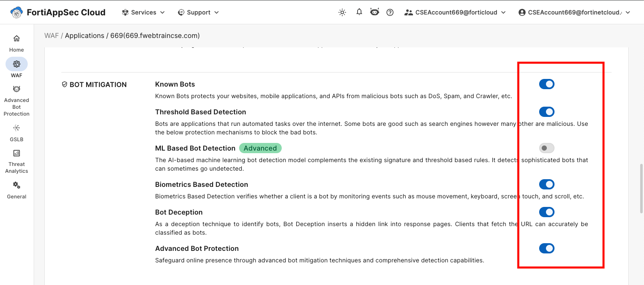Click the assistant robot icon in header
Viewport: 644px width, 285px height.
pyautogui.click(x=375, y=12)
